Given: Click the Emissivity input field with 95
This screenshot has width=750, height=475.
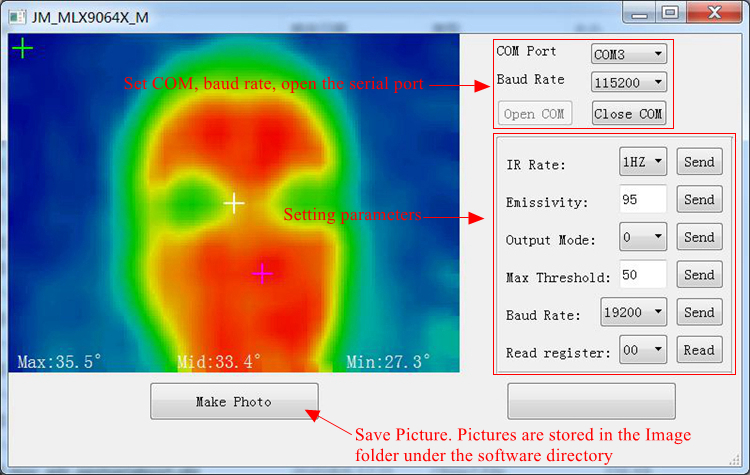Looking at the screenshot, I should click(643, 199).
